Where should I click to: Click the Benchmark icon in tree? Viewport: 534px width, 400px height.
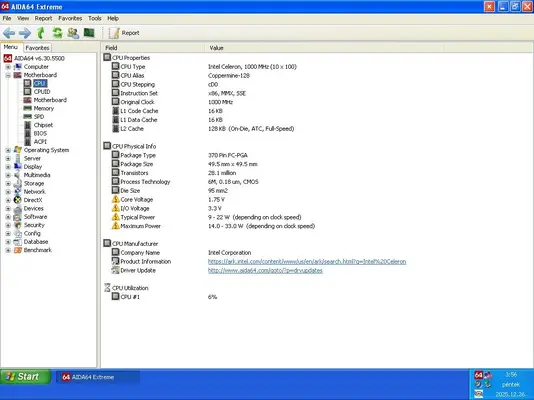[x=17, y=250]
